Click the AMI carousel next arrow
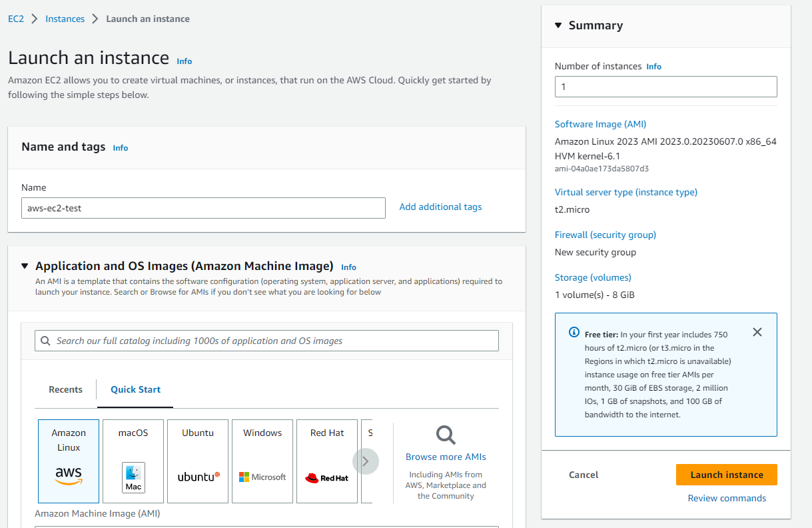Image resolution: width=812 pixels, height=528 pixels. point(366,461)
